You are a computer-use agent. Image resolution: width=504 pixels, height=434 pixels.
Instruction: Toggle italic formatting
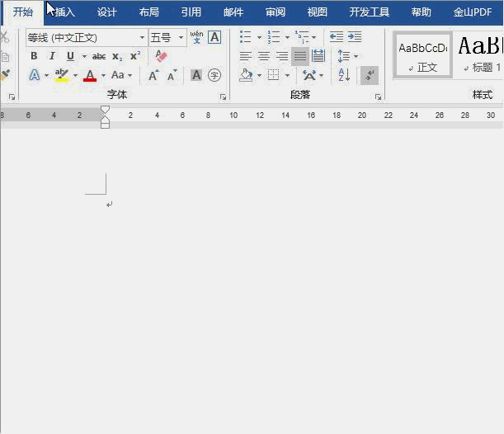52,56
